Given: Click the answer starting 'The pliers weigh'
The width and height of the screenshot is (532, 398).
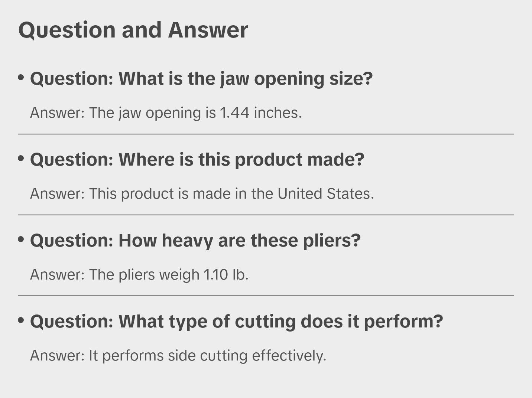Looking at the screenshot, I should point(139,275).
